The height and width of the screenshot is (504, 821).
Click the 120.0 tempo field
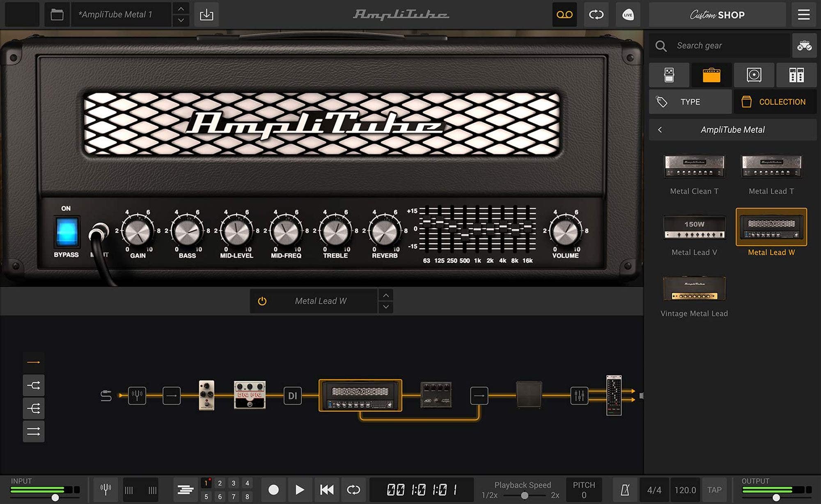685,490
